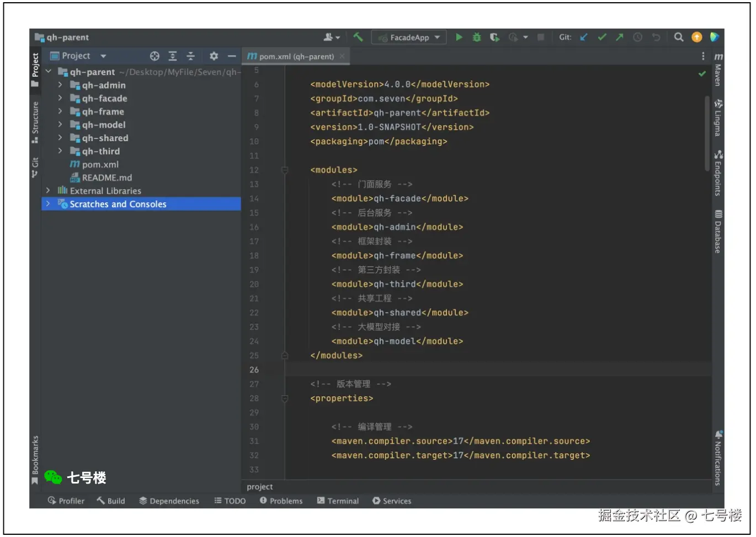Open README.md from the project tree

click(x=107, y=178)
